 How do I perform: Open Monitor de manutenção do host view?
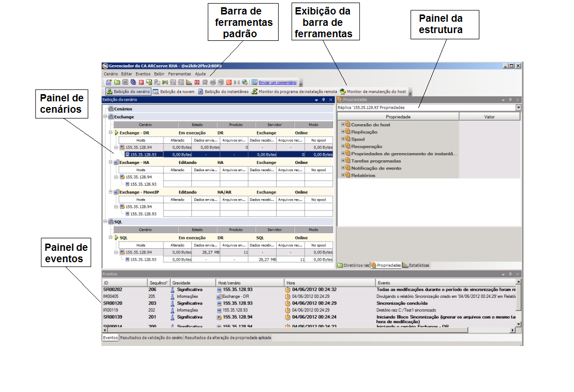click(x=372, y=92)
